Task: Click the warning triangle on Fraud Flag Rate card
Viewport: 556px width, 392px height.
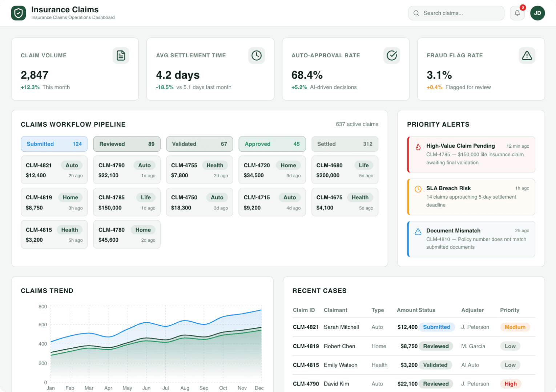Action: pos(527,55)
